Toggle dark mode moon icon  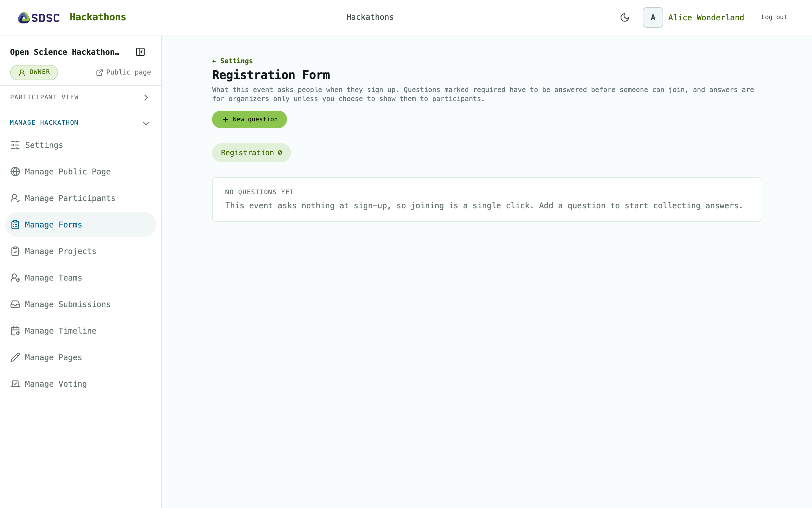[625, 17]
